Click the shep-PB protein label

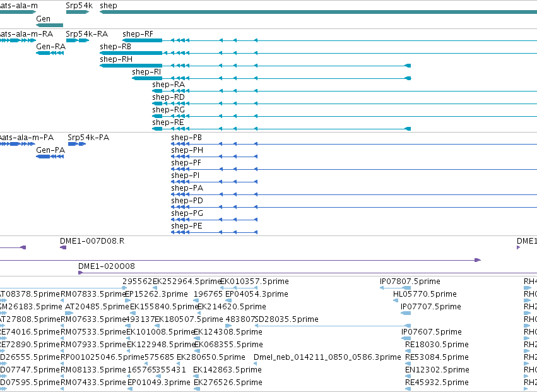[x=186, y=138]
